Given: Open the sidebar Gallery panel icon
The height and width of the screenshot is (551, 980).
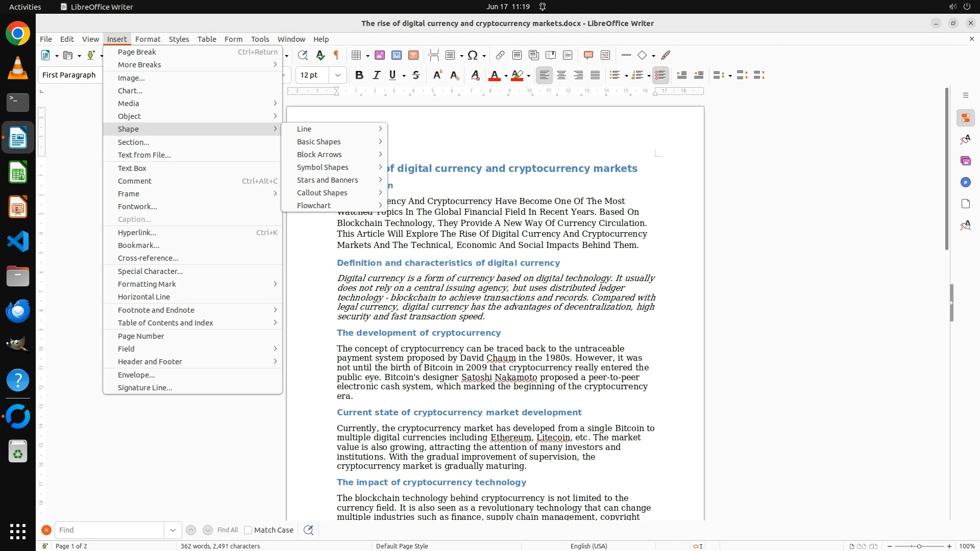Looking at the screenshot, I should click(x=965, y=161).
